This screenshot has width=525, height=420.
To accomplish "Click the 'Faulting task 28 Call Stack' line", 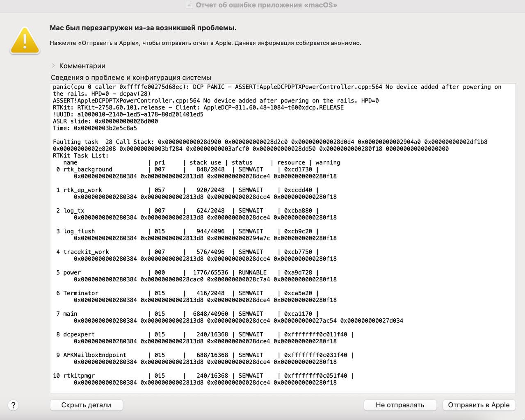I will coord(270,142).
